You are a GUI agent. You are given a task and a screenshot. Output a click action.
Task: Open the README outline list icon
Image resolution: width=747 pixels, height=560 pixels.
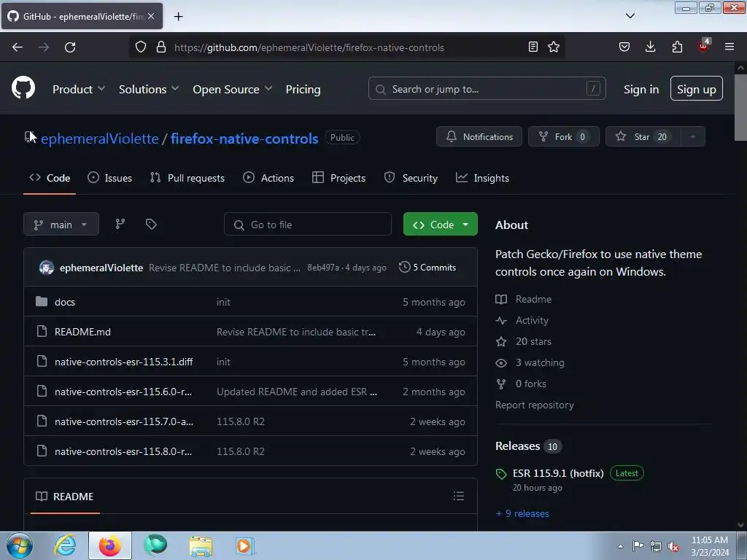pyautogui.click(x=459, y=496)
